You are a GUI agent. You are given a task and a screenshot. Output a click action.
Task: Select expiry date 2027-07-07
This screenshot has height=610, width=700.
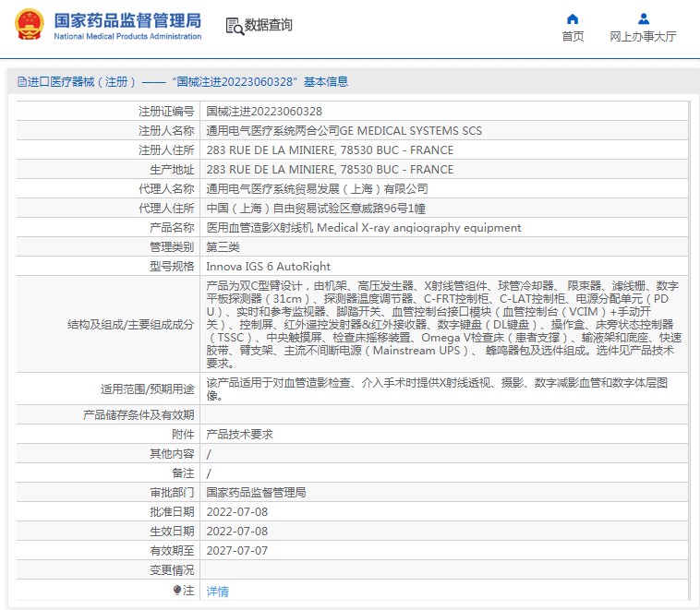(237, 551)
